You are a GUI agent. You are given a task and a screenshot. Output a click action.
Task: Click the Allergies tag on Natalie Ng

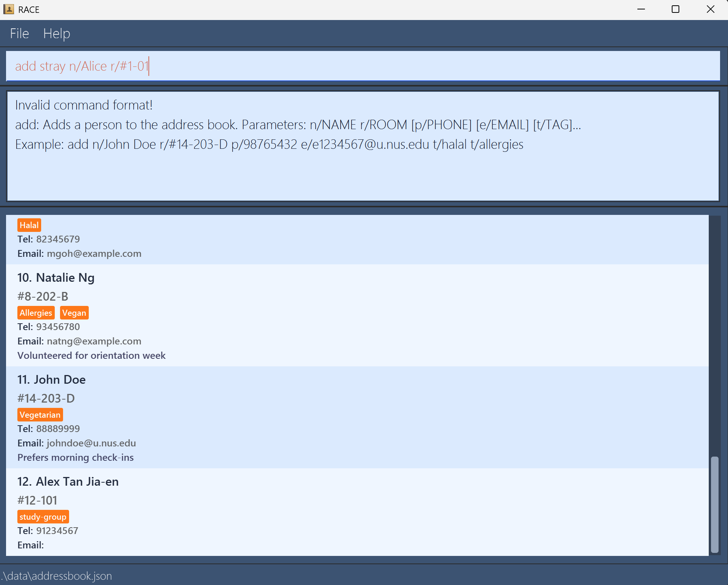point(36,313)
